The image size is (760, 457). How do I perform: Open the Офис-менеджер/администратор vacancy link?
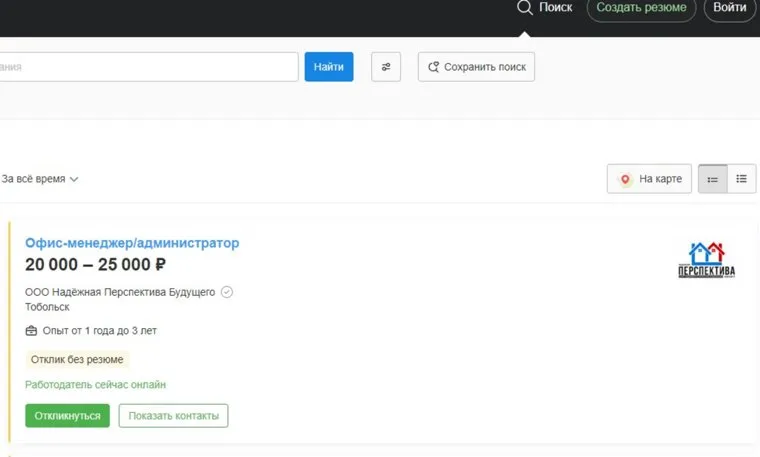[x=132, y=243]
